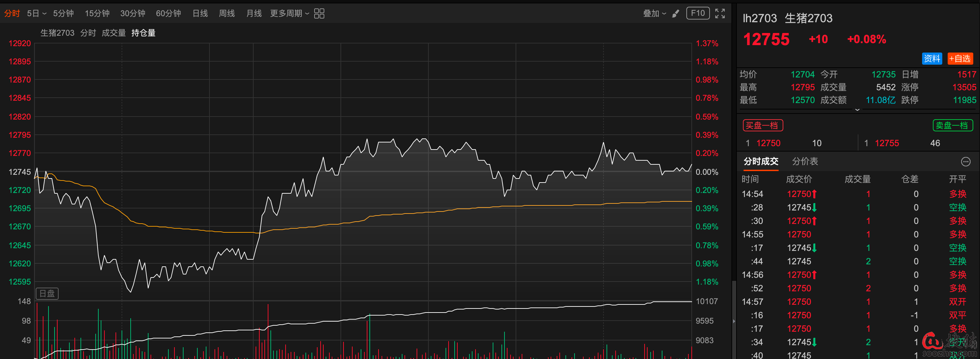Screen dimensions: 980x359
Task: Toggle the 日盘 day session label
Action: [x=47, y=293]
